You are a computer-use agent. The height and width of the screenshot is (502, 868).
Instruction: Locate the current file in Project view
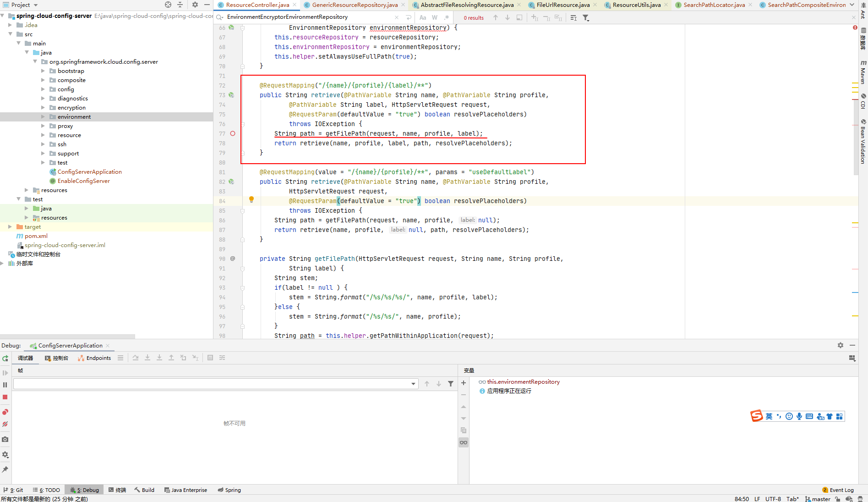(168, 5)
